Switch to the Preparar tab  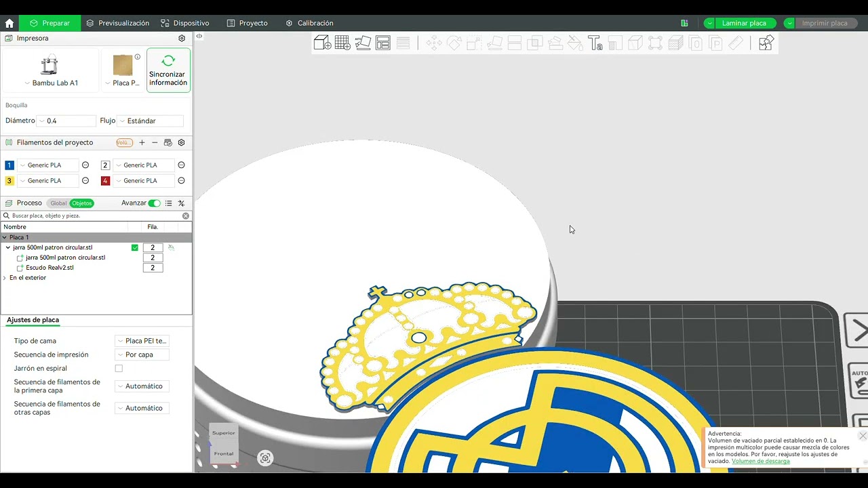pos(50,23)
